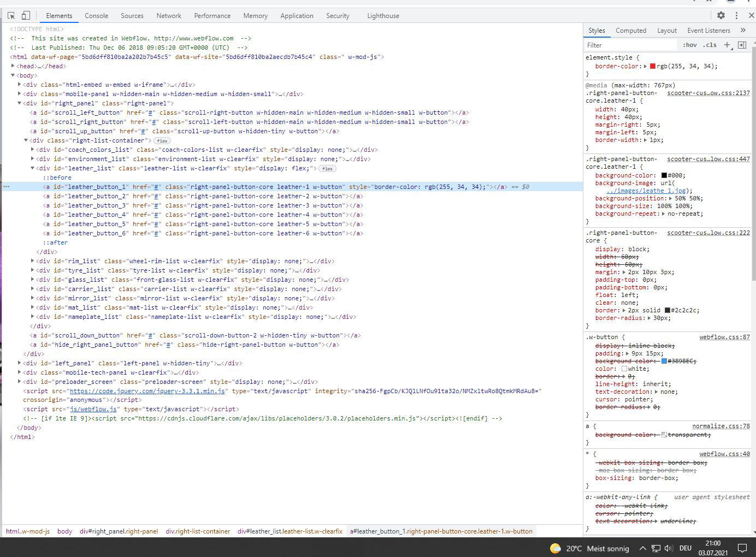Open DevTools settings gear
The height and width of the screenshot is (557, 756).
click(721, 16)
